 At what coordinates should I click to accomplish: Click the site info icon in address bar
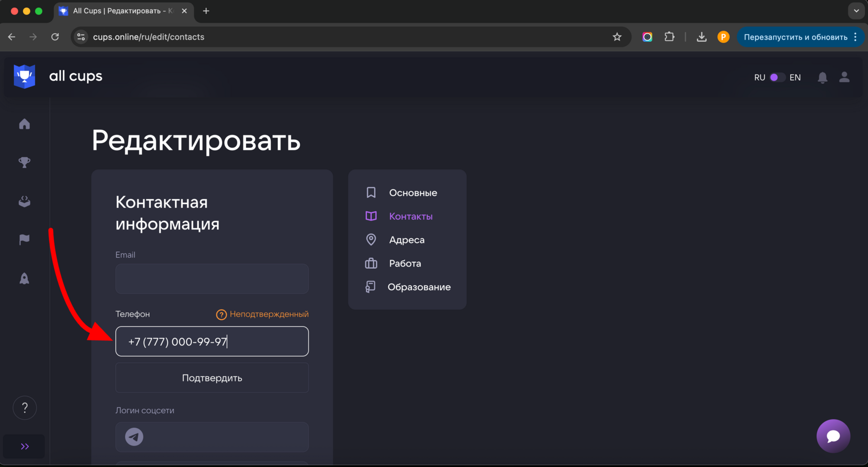point(81,37)
